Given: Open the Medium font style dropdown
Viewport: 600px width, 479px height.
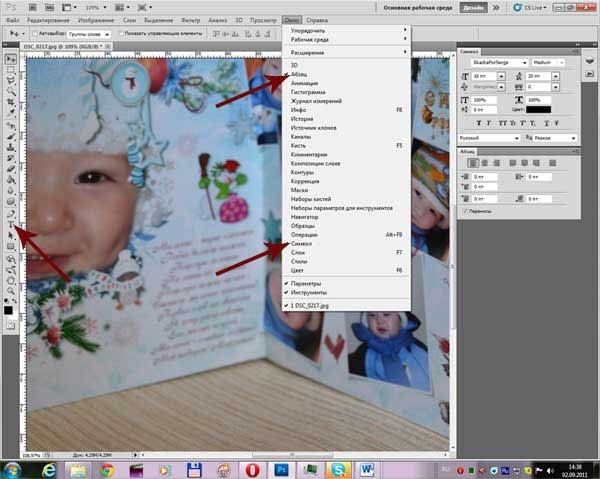Looking at the screenshot, I should 548,62.
